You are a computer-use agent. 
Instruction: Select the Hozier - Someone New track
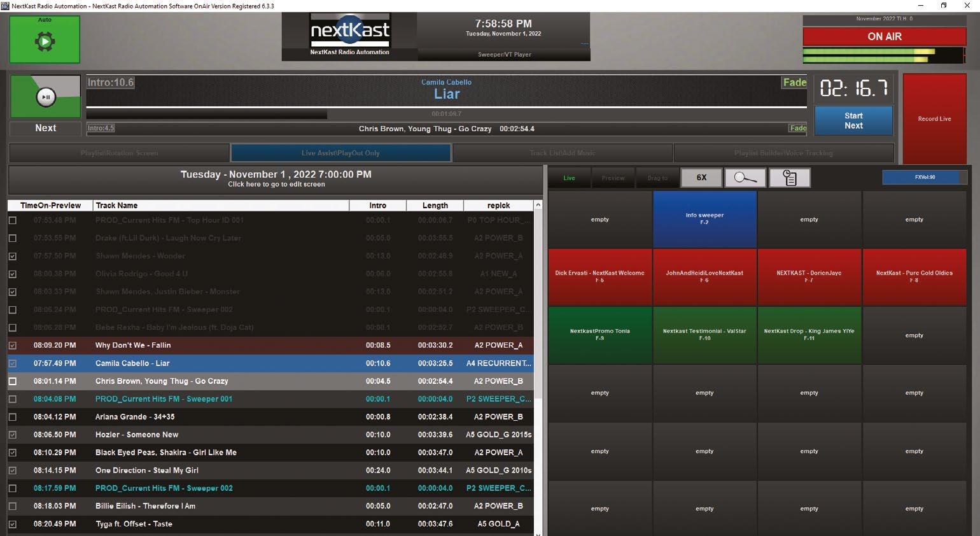(x=137, y=435)
